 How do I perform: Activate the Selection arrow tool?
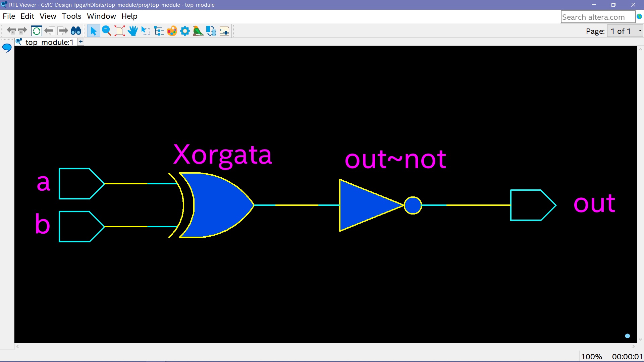[x=94, y=31]
